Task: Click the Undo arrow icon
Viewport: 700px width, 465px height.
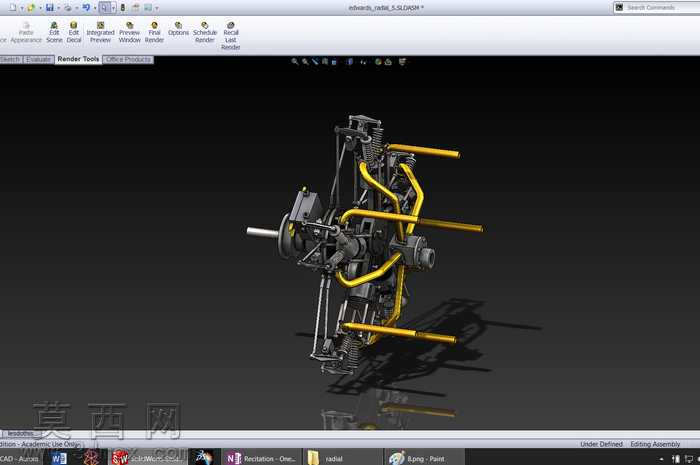Action: tap(86, 7)
